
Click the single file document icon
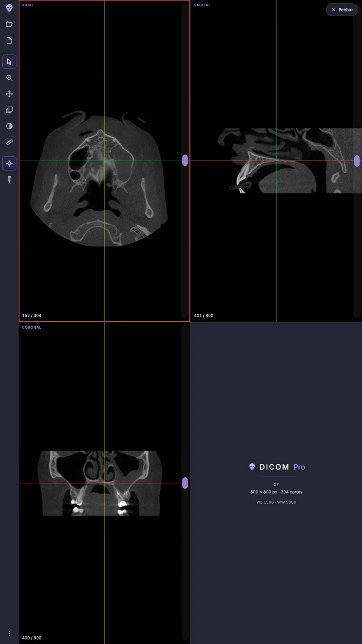[x=9, y=40]
